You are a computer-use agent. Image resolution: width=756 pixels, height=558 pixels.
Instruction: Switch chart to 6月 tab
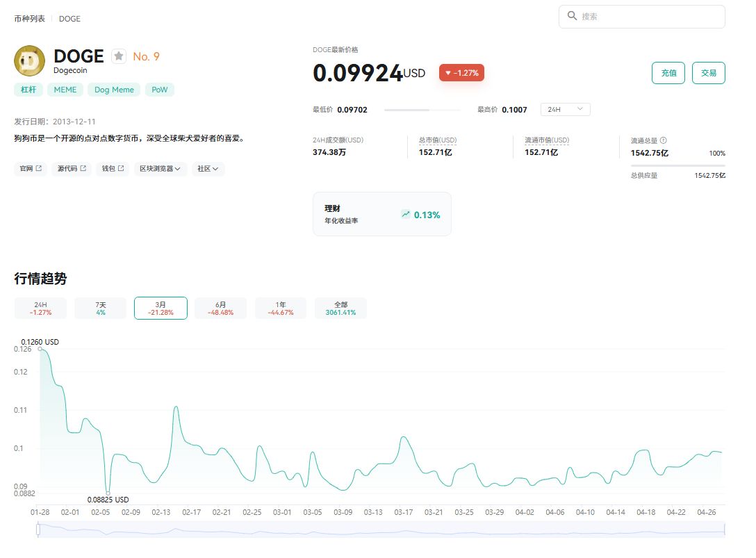pyautogui.click(x=220, y=308)
